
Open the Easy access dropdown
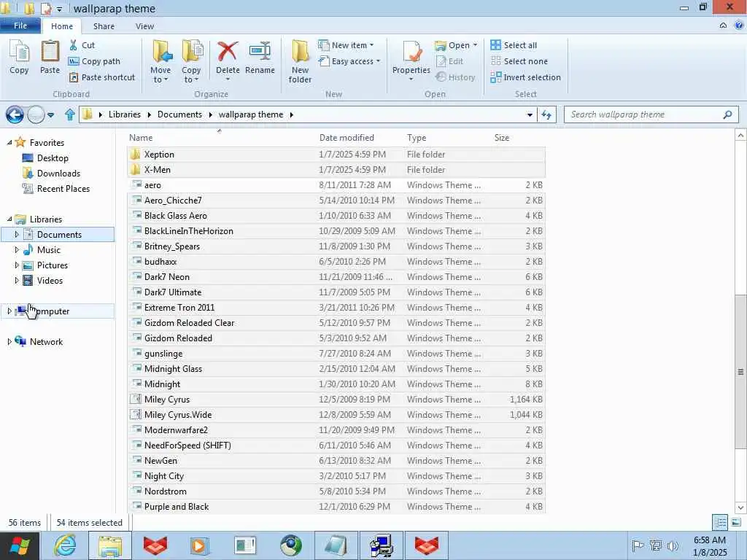click(x=349, y=61)
